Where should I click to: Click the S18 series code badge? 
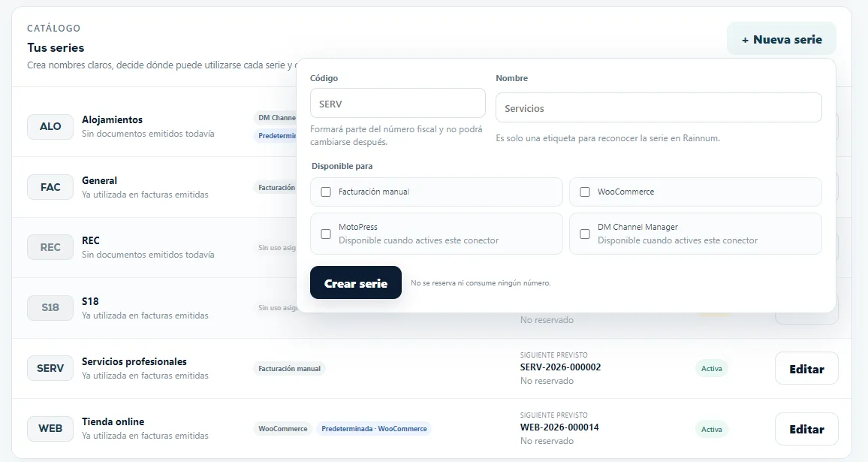(x=50, y=307)
